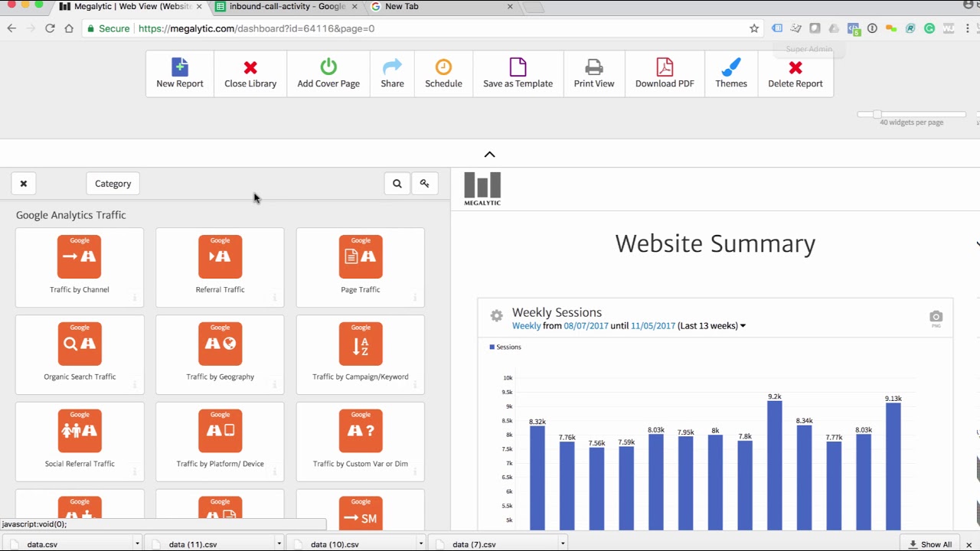Viewport: 980px width, 551px height.
Task: Close the New Tab browser tab
Action: coord(510,7)
